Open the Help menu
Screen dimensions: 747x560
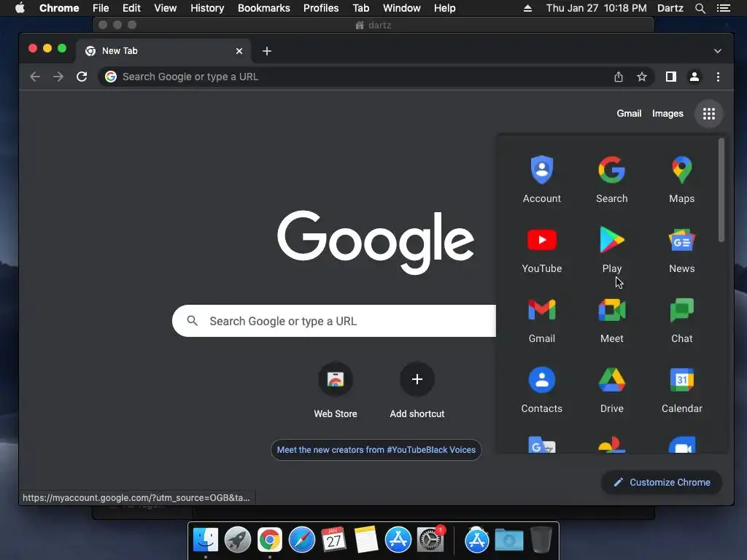pos(444,8)
